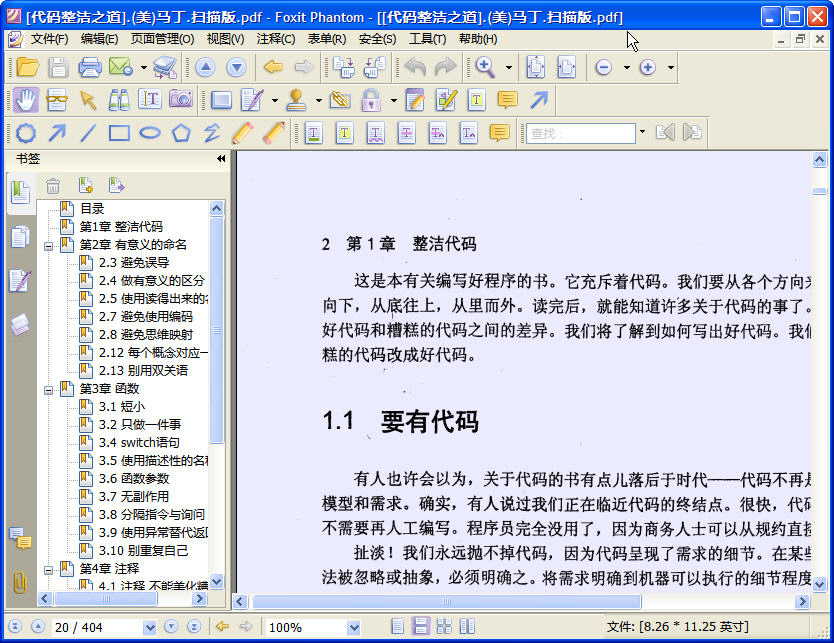The image size is (834, 643).
Task: Open the page number dropdown showing 20 / 404
Action: coord(150,628)
